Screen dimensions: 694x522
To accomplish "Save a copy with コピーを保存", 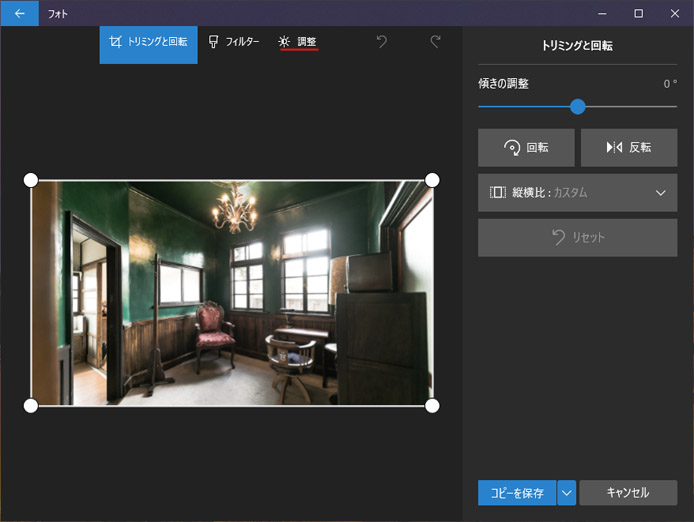I will 517,493.
